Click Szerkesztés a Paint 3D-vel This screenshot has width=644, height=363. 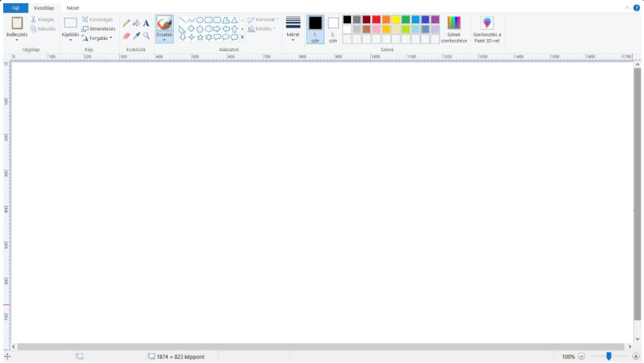tap(487, 29)
